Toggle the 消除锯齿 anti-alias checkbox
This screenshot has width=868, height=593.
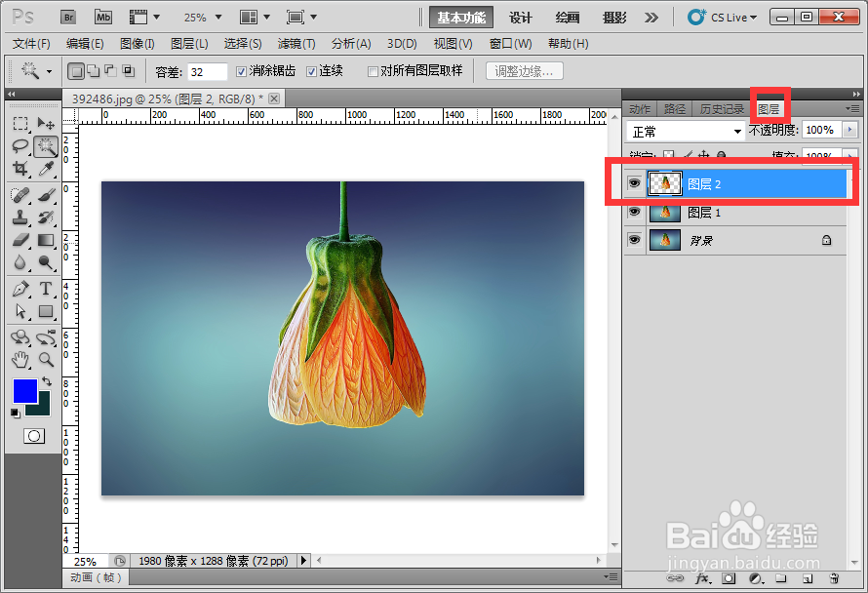[x=241, y=71]
